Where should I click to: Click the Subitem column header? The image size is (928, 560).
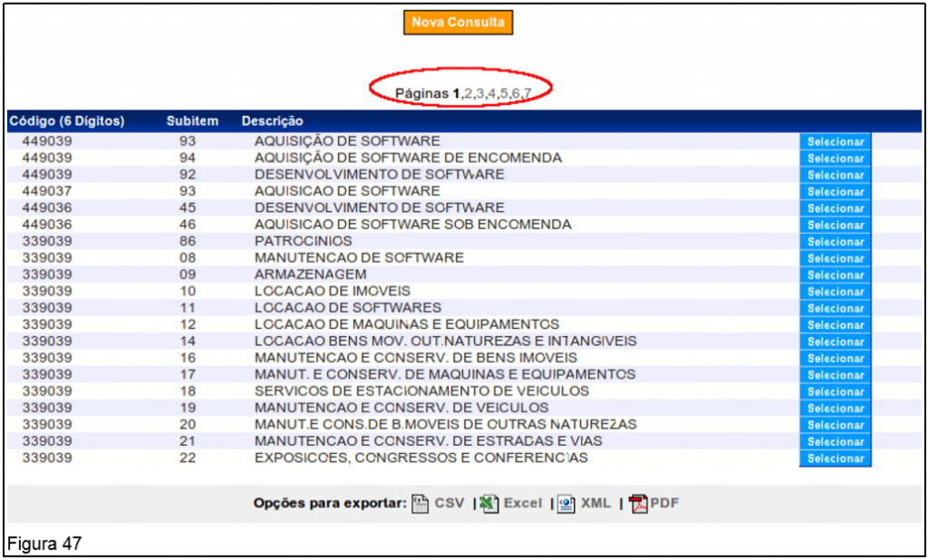point(192,121)
